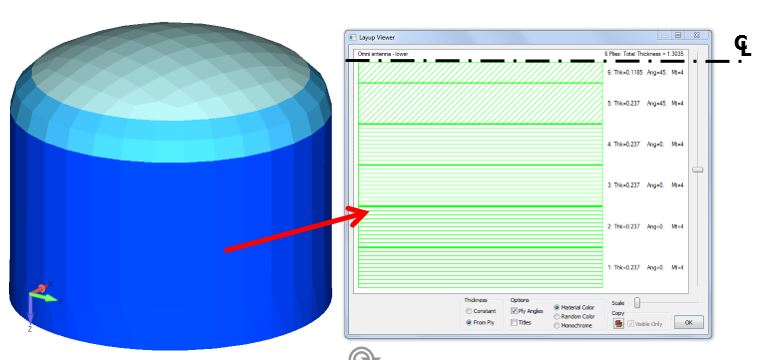Select the Random Color option
The width and height of the screenshot is (766, 360).
[x=556, y=317]
